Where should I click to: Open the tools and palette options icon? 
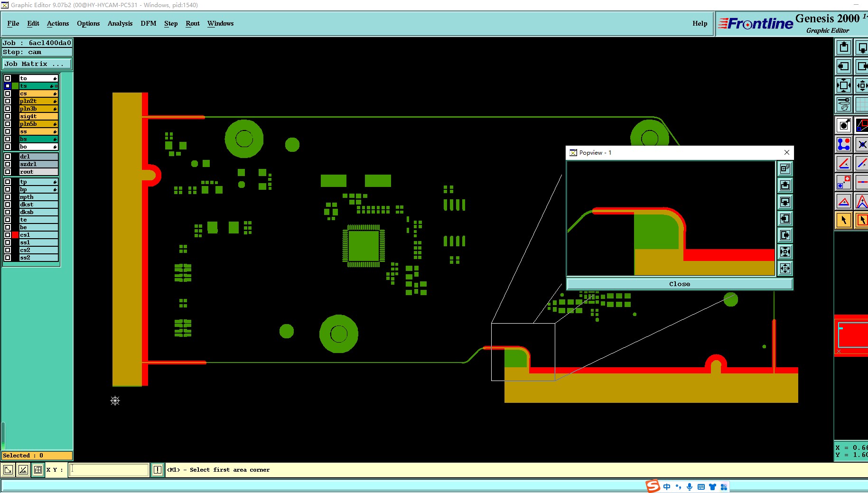pos(843,104)
